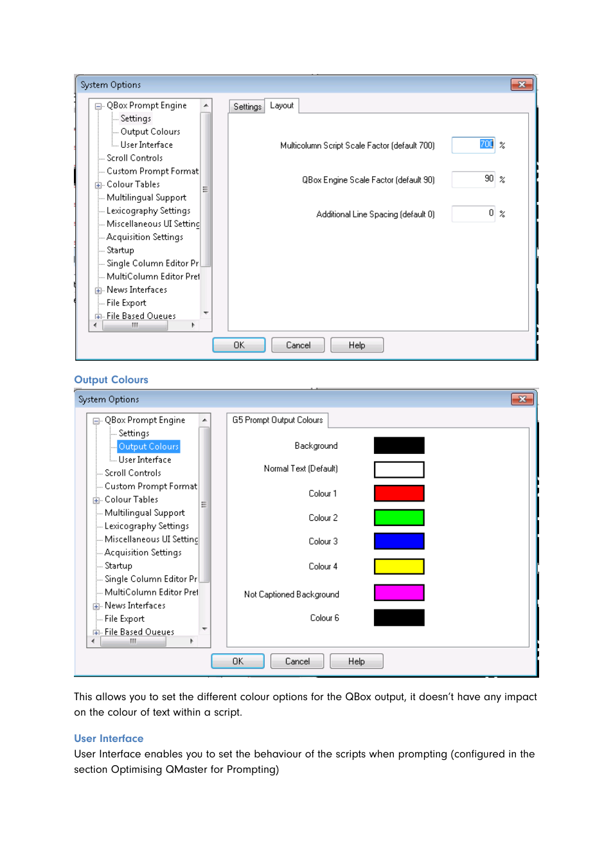Change the Not Captioned Background magenta swatch

pyautogui.click(x=399, y=593)
